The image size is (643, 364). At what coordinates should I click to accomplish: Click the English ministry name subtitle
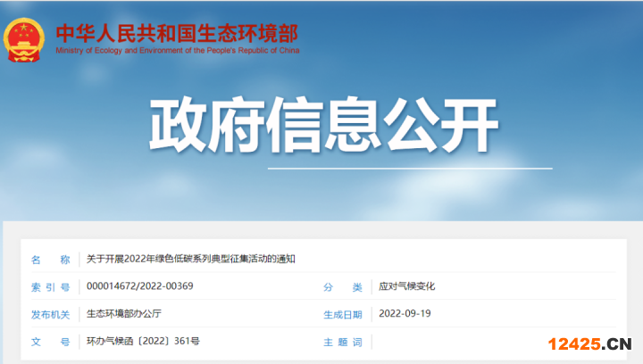pos(177,50)
